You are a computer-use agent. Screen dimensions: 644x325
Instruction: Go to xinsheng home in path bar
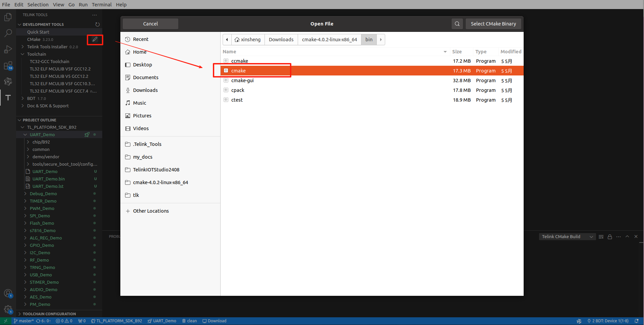coord(248,40)
